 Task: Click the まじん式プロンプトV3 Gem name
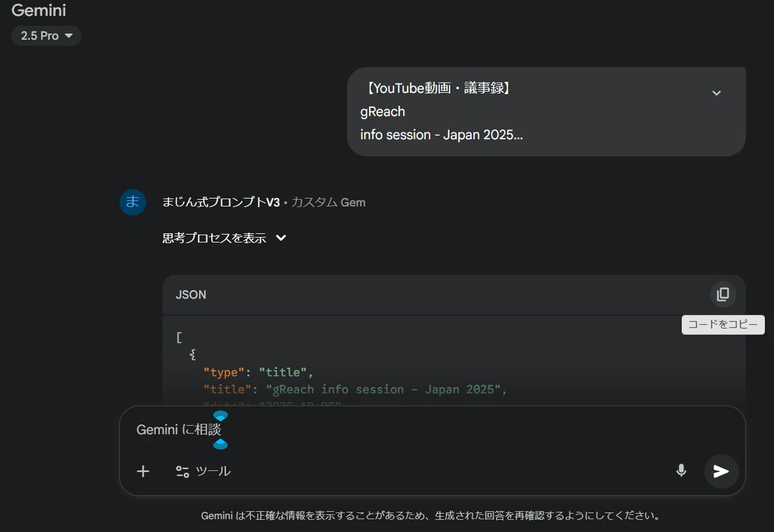(221, 202)
